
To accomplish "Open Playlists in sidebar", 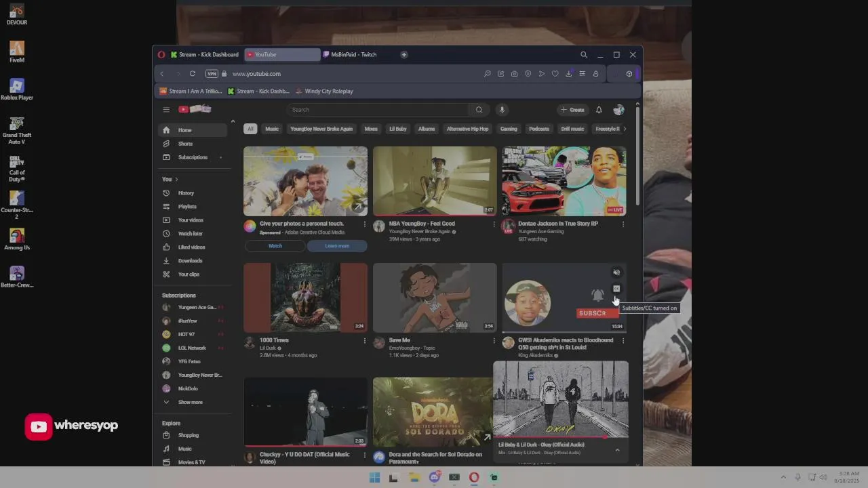I will coord(193,207).
